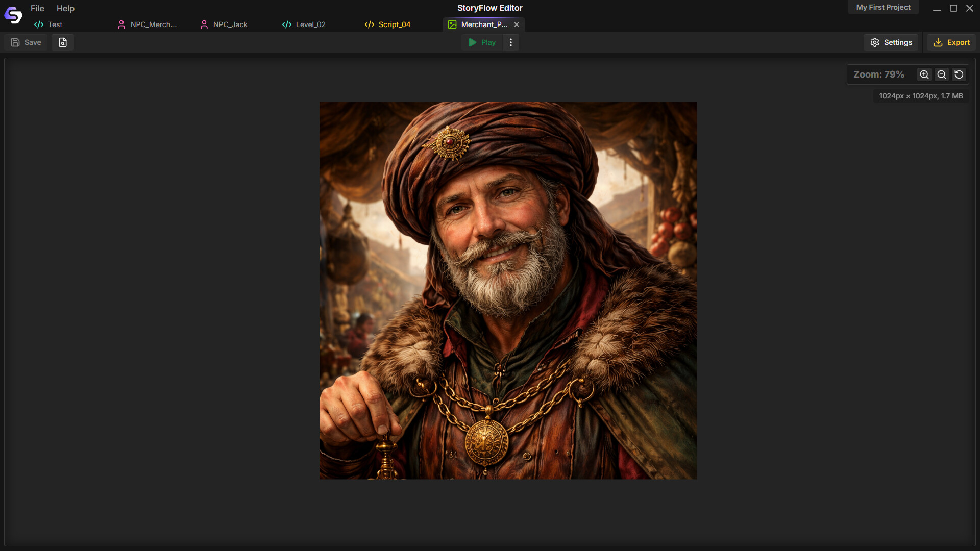Open the document preview icon beside Save
980x551 pixels.
pos(62,42)
